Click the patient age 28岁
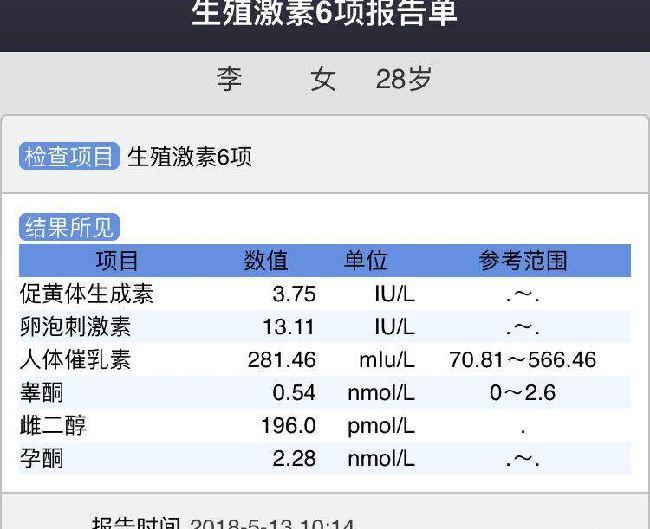This screenshot has width=650, height=529. (x=404, y=80)
